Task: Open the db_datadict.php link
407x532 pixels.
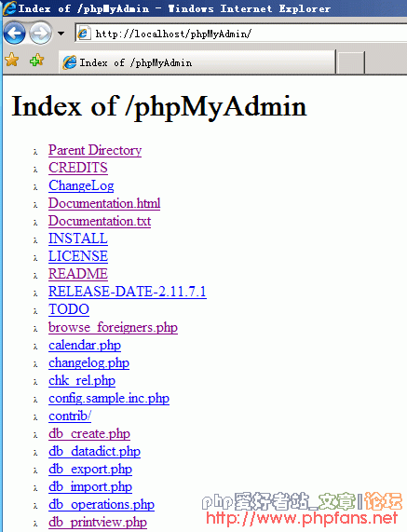Action: [x=94, y=451]
